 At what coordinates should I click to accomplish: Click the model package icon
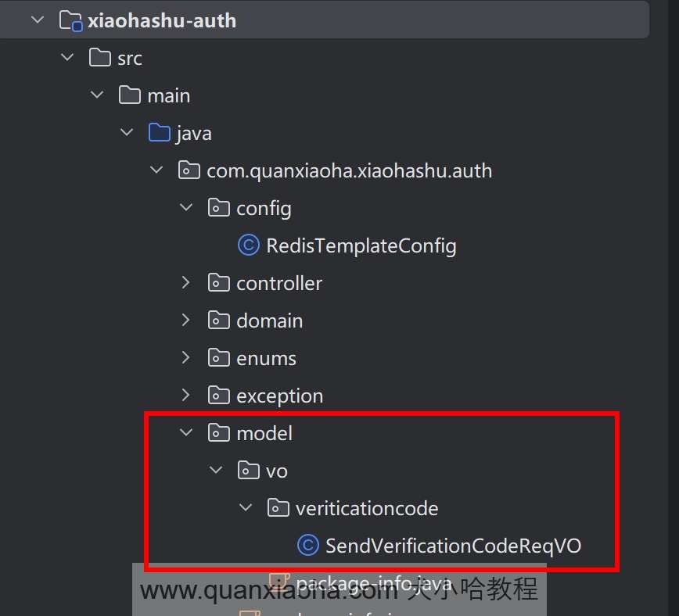click(x=218, y=433)
